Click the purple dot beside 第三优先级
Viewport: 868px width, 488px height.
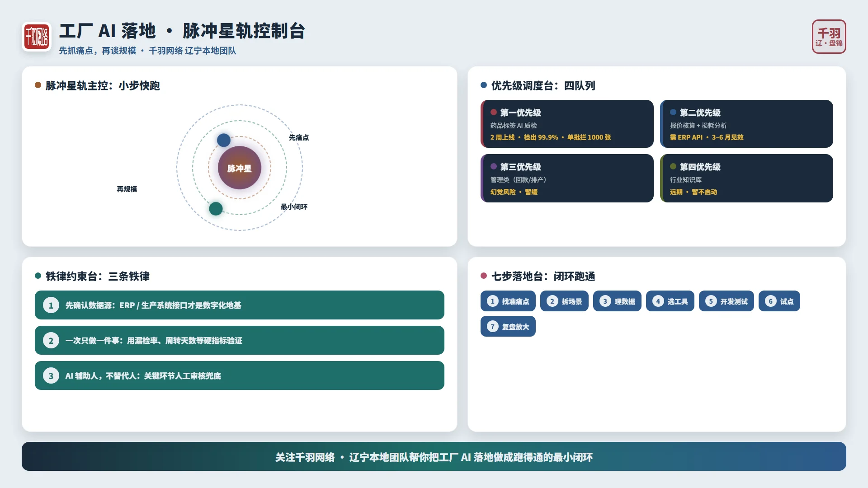(494, 166)
